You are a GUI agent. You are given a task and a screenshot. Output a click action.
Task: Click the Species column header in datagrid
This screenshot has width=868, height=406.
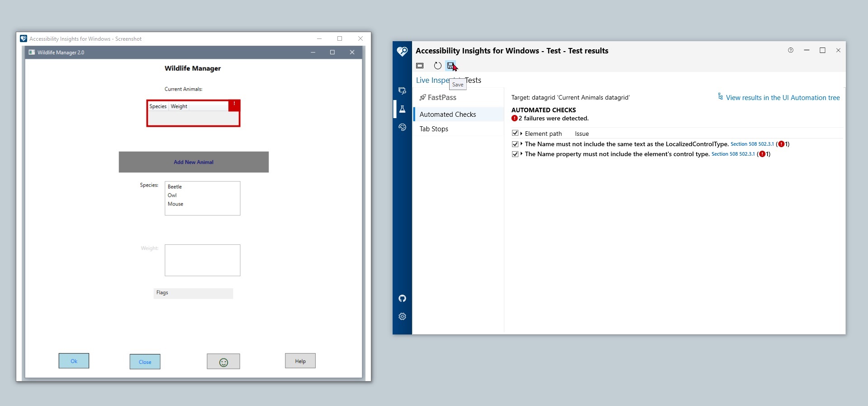[158, 106]
